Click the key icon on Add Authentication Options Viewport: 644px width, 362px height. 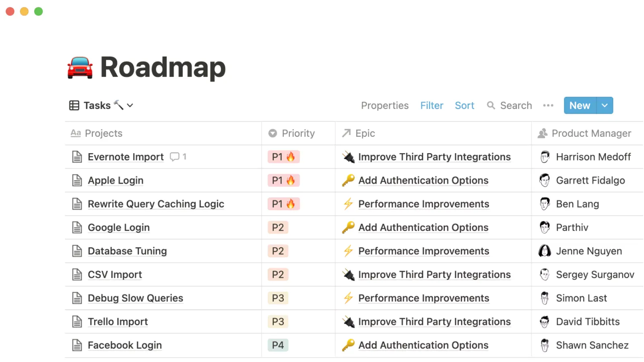(x=348, y=180)
